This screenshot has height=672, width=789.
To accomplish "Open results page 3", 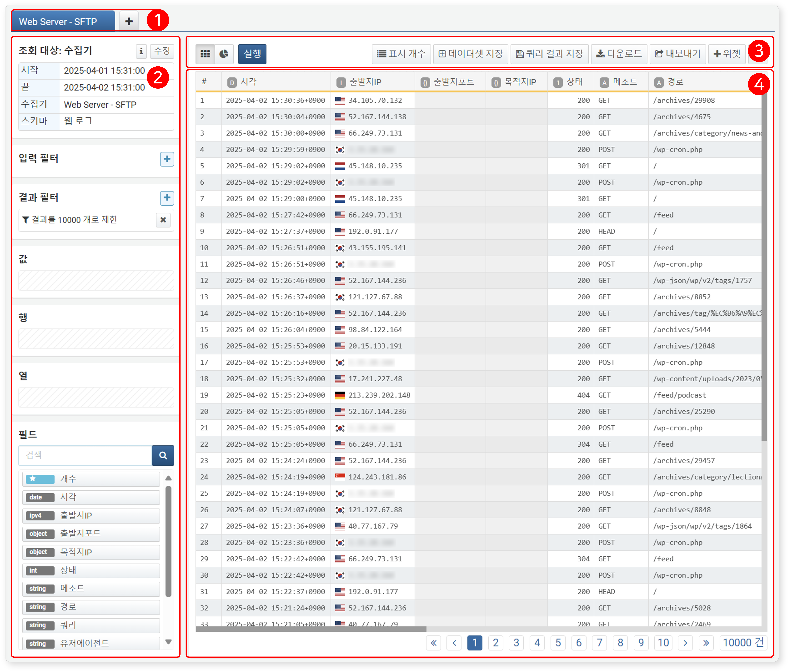I will pyautogui.click(x=516, y=643).
